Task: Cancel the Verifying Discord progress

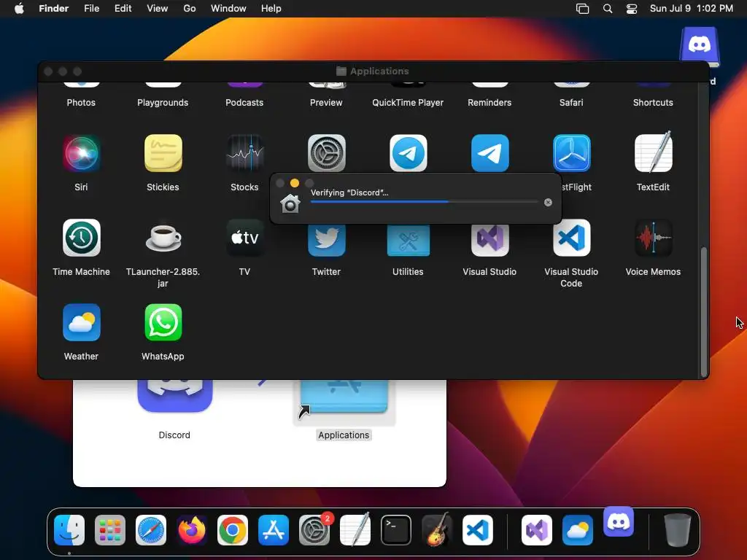Action: point(548,202)
